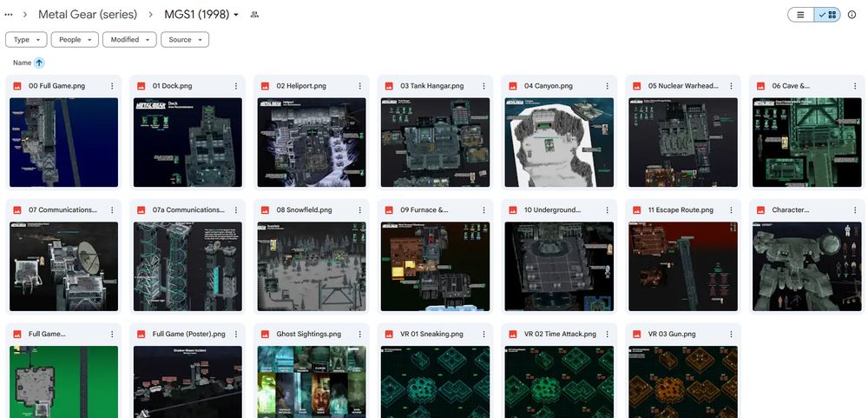Open more options for 00 Full Game.png
Viewport: 868px width, 418px height.
pos(112,86)
